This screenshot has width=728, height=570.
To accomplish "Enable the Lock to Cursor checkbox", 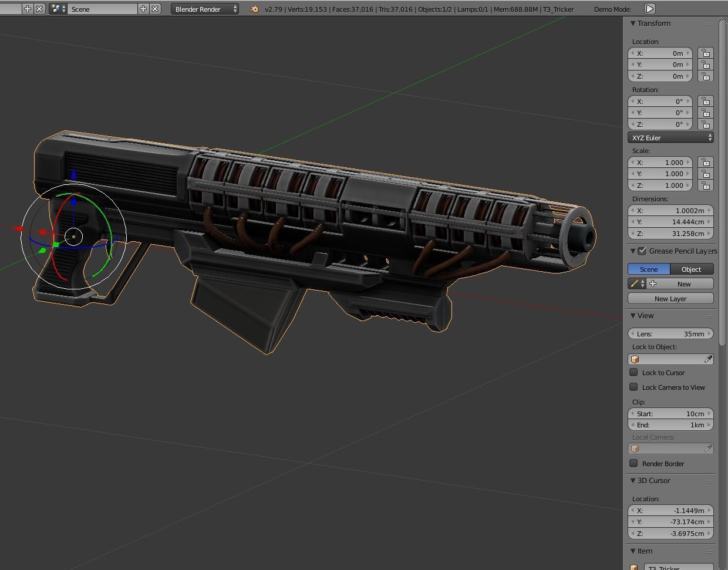I will tap(633, 372).
